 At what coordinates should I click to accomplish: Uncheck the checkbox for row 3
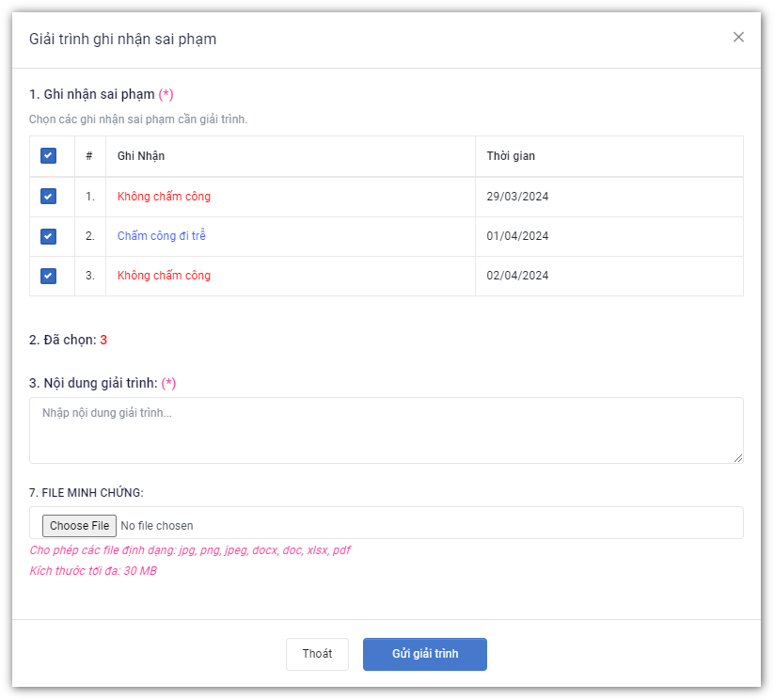(x=48, y=276)
